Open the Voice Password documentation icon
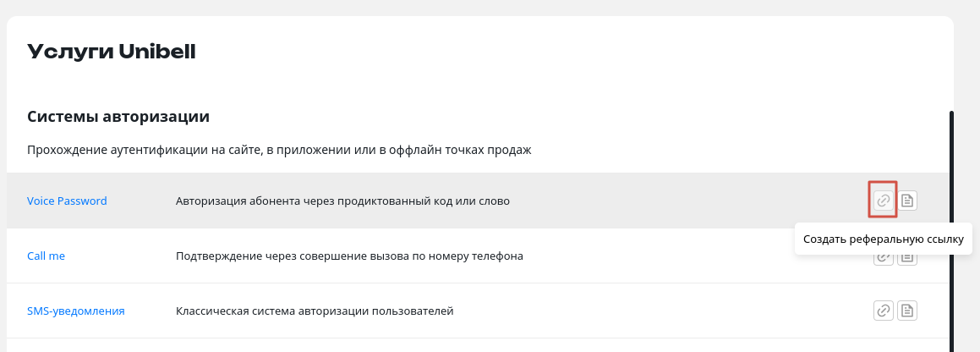This screenshot has height=352, width=980. click(907, 201)
